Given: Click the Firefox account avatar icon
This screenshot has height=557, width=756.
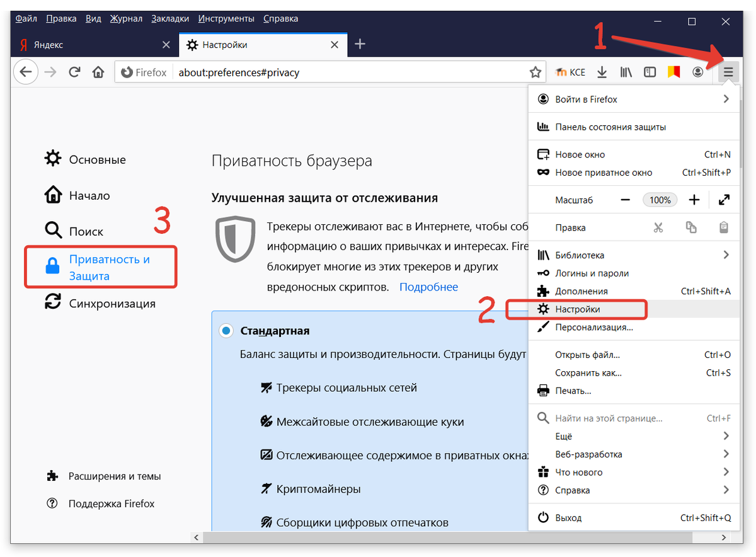Looking at the screenshot, I should (x=697, y=72).
